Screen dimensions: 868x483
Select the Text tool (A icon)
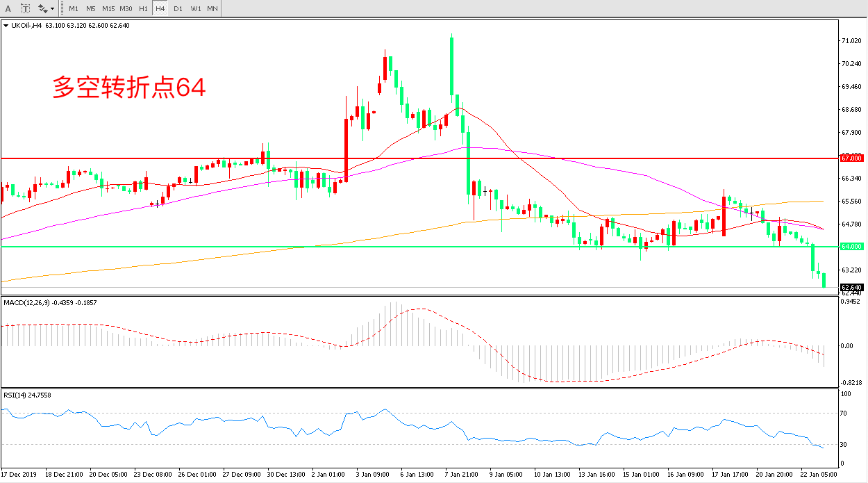8,8
